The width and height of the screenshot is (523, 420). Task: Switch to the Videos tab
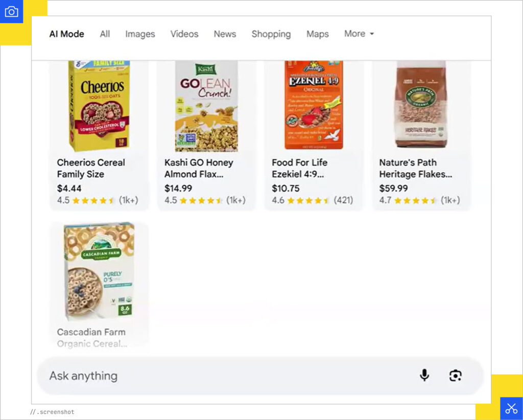184,34
